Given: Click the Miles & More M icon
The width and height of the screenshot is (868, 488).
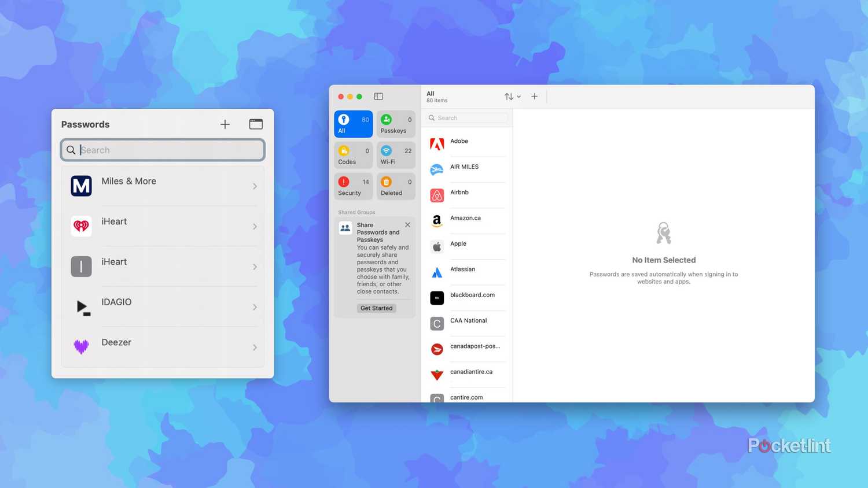Looking at the screenshot, I should 81,186.
